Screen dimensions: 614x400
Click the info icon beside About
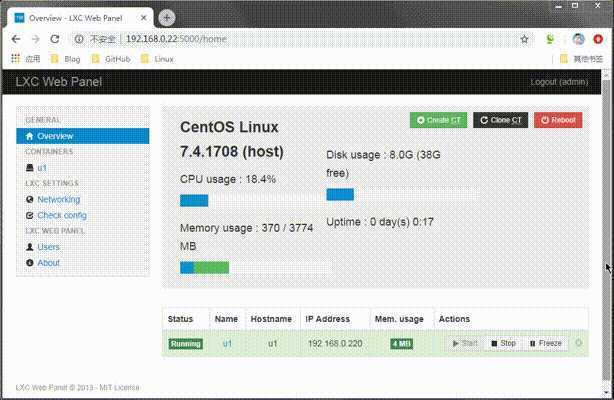pyautogui.click(x=29, y=263)
